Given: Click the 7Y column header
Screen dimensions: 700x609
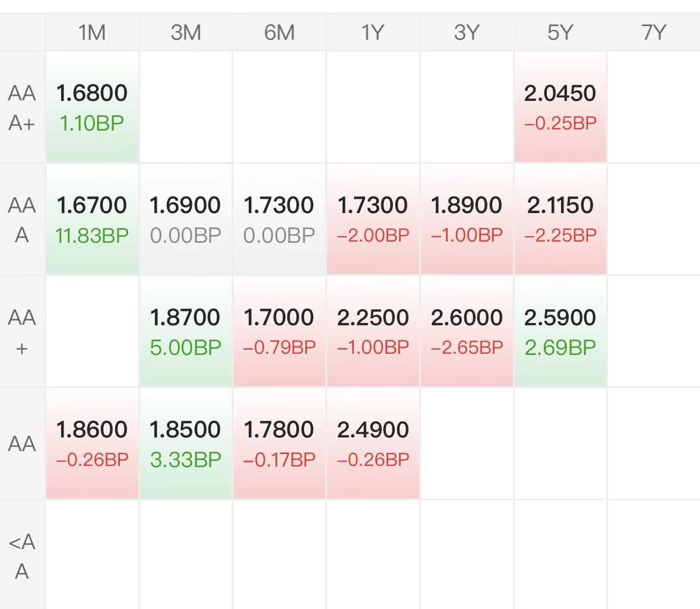Looking at the screenshot, I should pos(654,32).
